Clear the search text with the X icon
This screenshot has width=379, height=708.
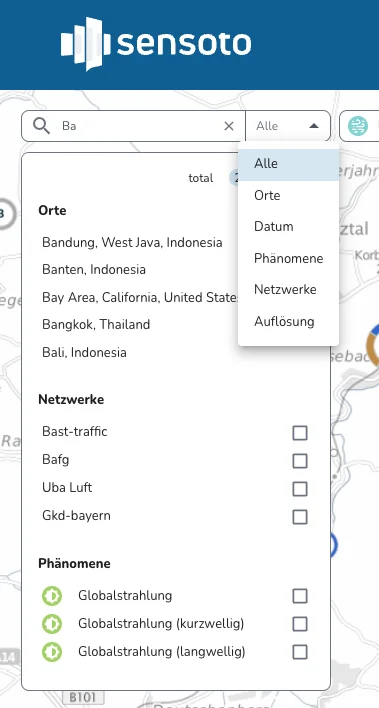(229, 126)
